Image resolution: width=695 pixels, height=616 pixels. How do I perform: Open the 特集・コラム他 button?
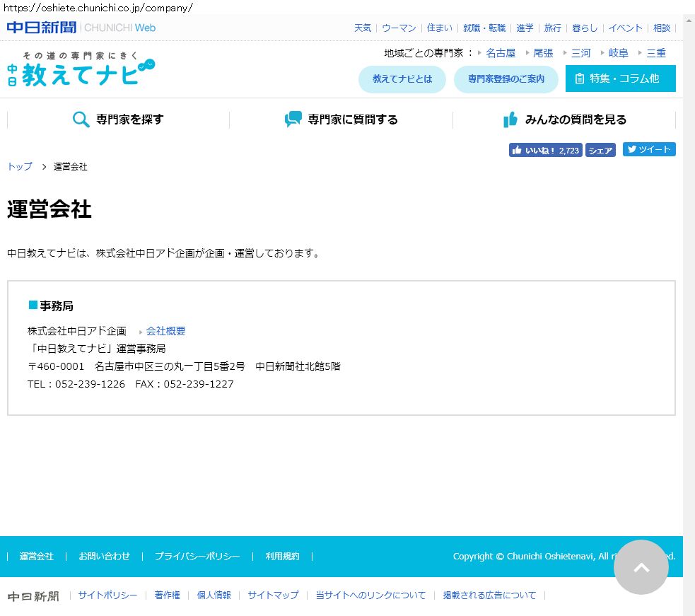click(x=620, y=79)
